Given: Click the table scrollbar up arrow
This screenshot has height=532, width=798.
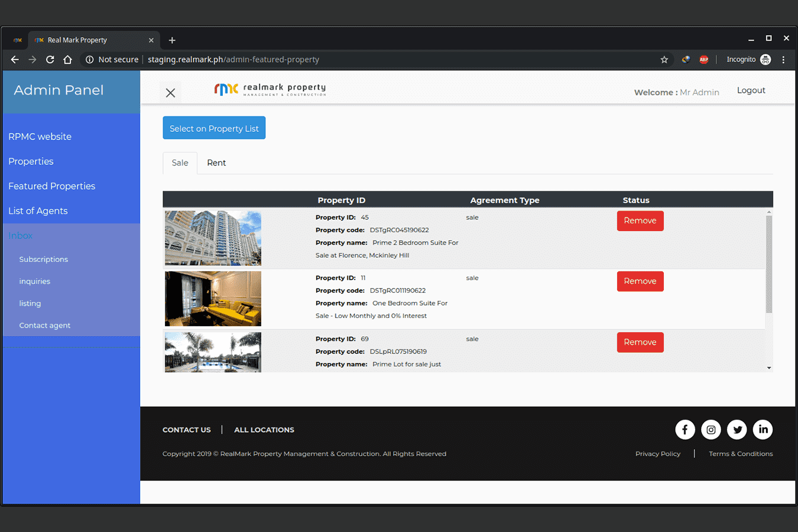Looking at the screenshot, I should (x=769, y=212).
